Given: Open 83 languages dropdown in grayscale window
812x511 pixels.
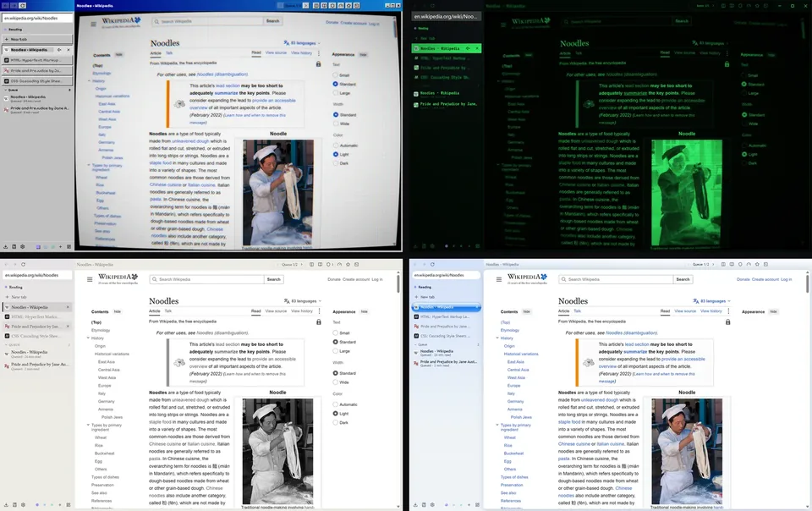Looking at the screenshot, I should point(303,301).
